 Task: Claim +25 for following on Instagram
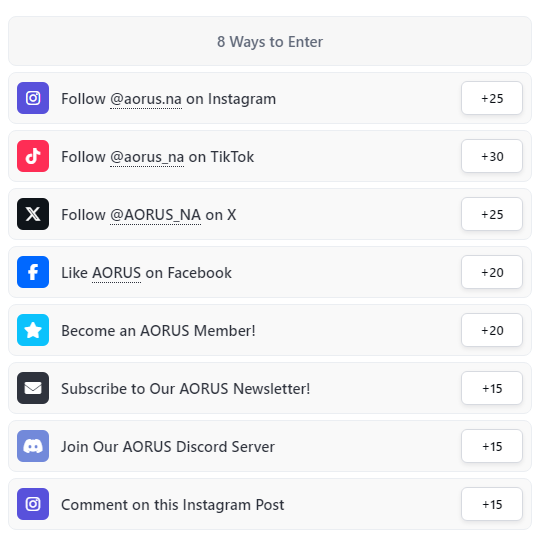click(492, 98)
